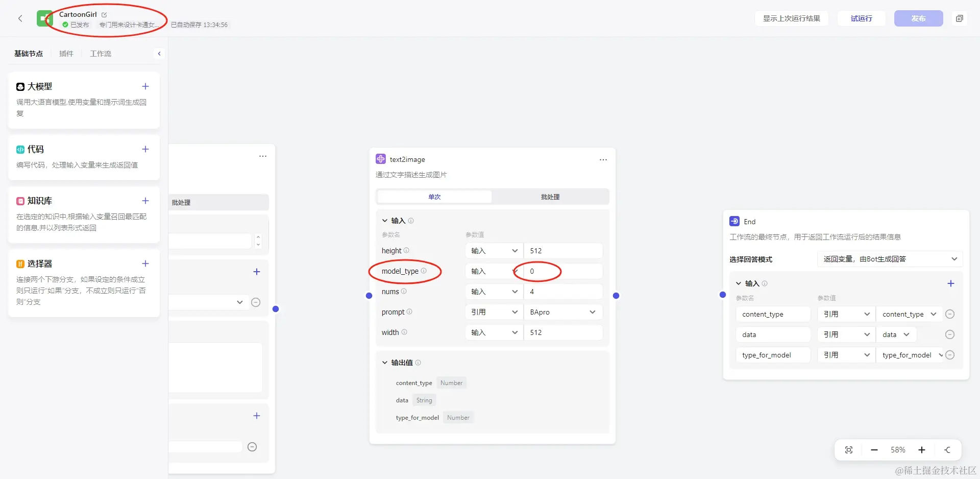The width and height of the screenshot is (980, 479).
Task: Click the text2image node output port
Action: (616, 296)
